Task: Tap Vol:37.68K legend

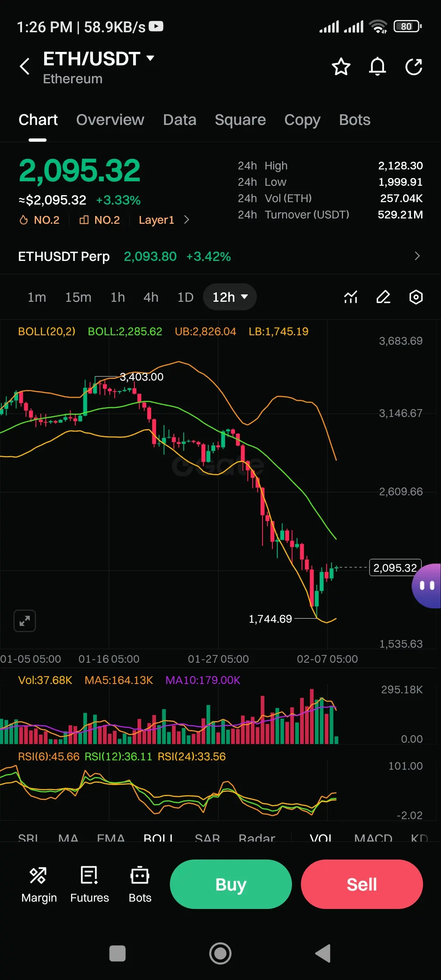Action: tap(45, 680)
